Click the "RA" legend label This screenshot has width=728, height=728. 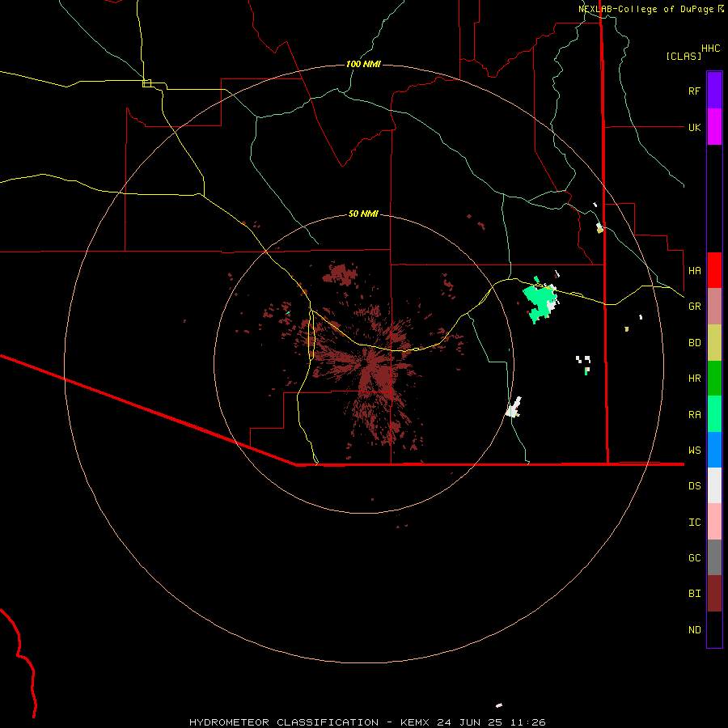point(694,415)
